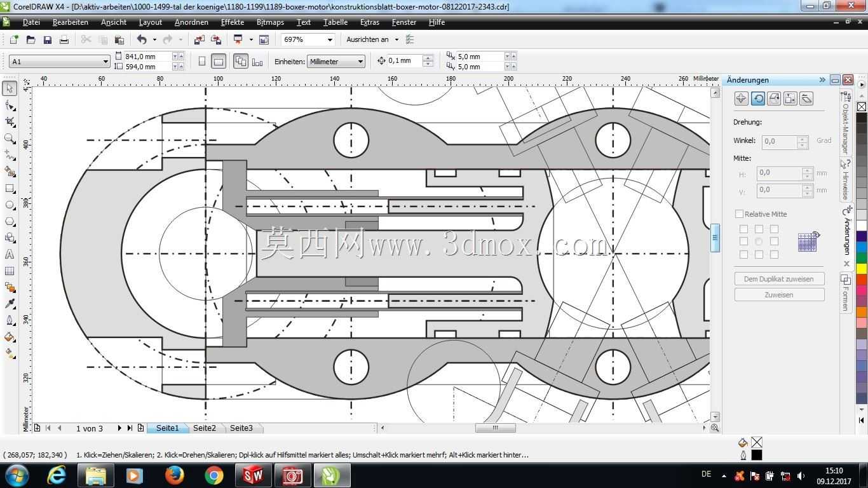The height and width of the screenshot is (488, 868).
Task: Switch to the Seite2 page tab
Action: (205, 428)
